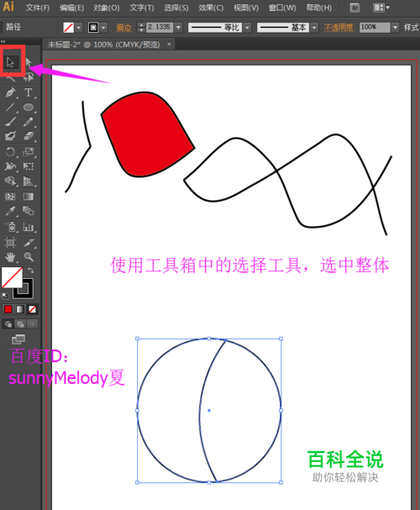Click the 不透明度 opacity link

pyautogui.click(x=339, y=28)
